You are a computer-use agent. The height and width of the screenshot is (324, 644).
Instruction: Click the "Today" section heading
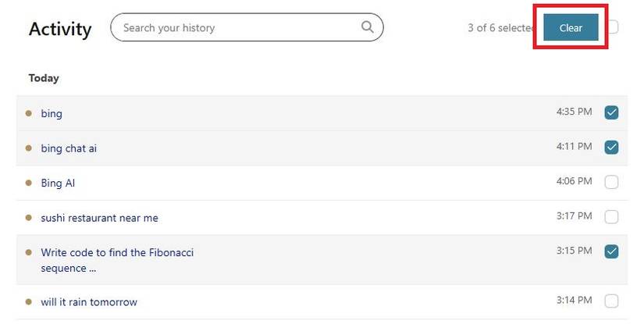coord(44,78)
